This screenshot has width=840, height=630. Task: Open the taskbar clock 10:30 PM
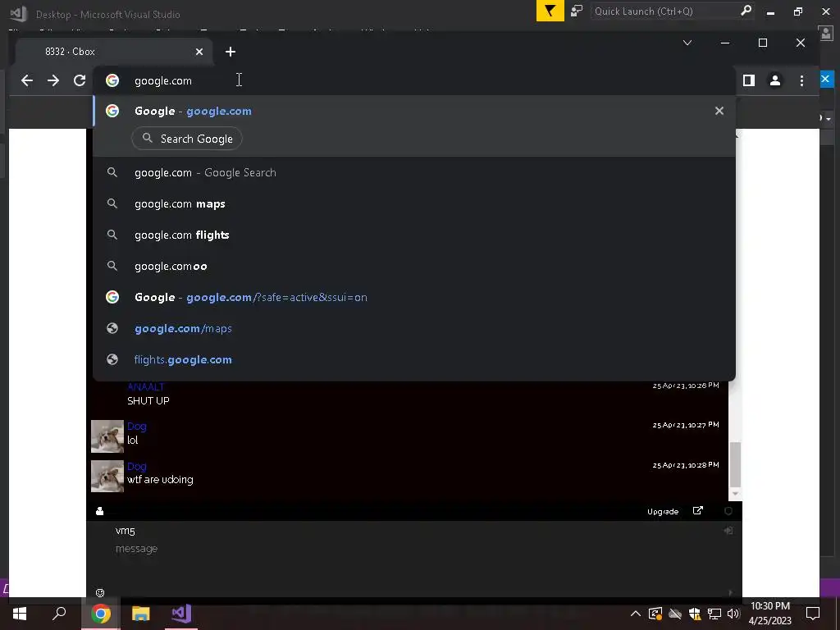(769, 614)
